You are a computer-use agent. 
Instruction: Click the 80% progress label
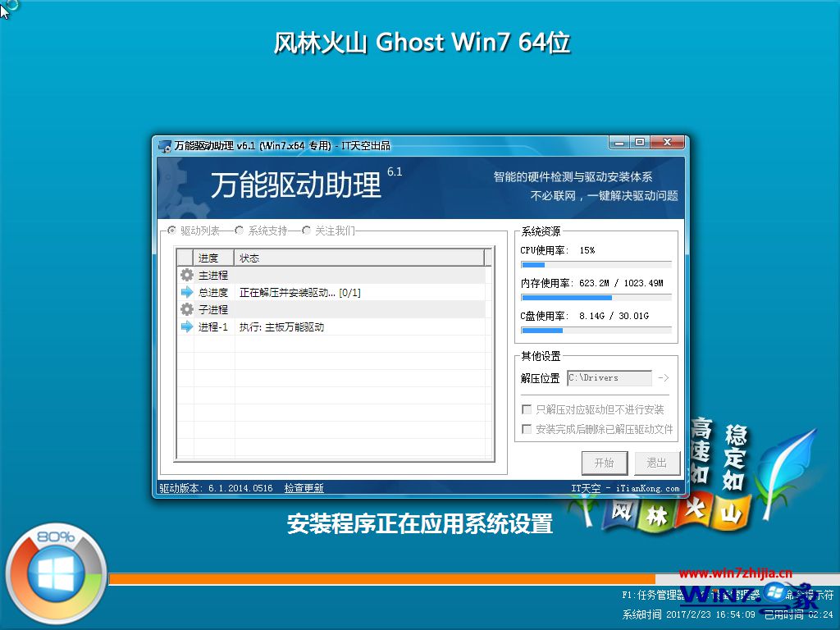56,536
